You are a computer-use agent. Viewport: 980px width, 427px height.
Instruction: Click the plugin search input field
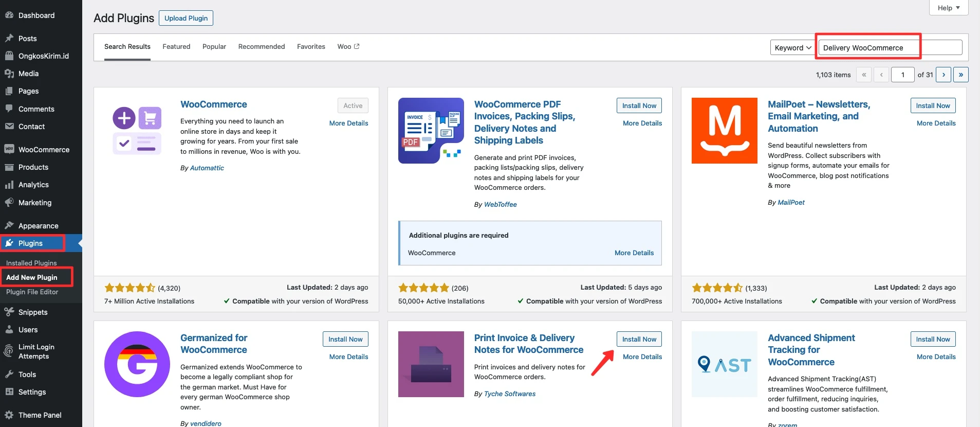pos(890,47)
